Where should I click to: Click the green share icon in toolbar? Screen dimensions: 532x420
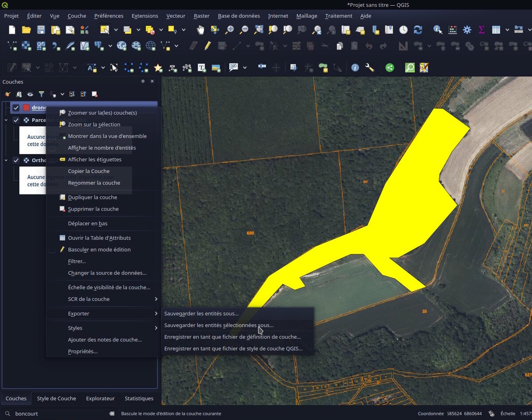[389, 67]
